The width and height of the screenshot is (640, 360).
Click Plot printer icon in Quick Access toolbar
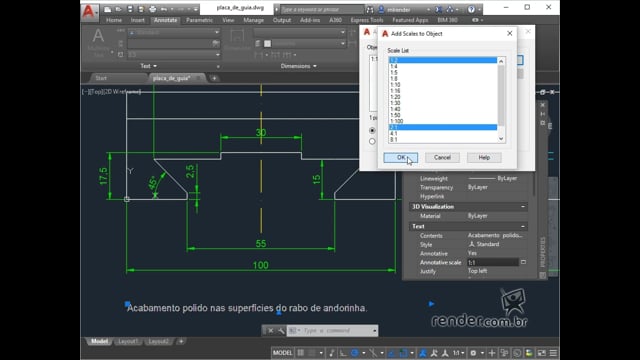pos(152,9)
